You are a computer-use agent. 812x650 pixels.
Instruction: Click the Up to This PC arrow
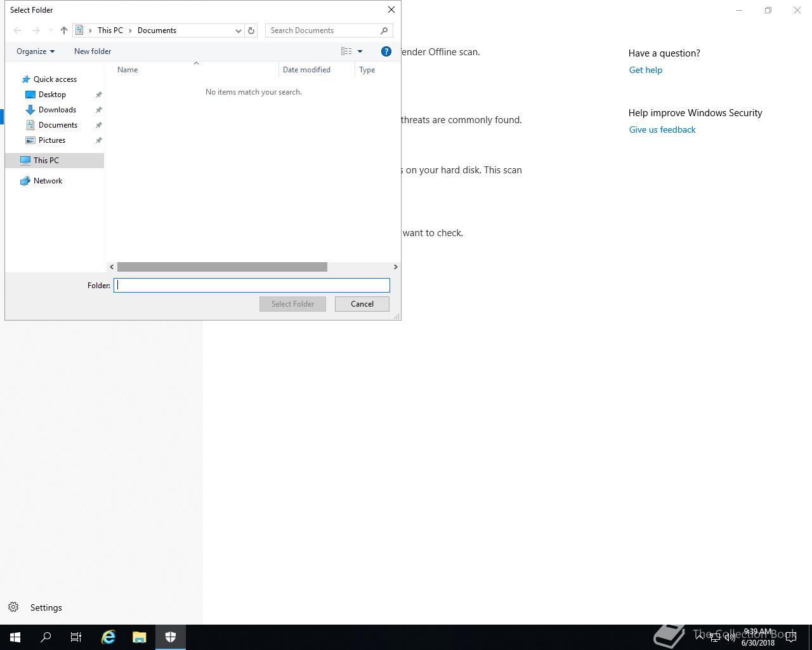(64, 30)
